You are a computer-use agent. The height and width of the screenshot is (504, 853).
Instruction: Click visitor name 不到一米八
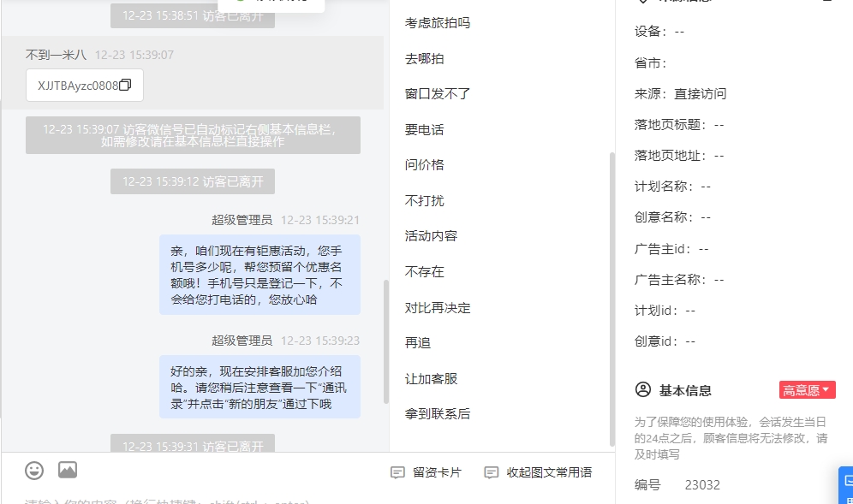(56, 55)
